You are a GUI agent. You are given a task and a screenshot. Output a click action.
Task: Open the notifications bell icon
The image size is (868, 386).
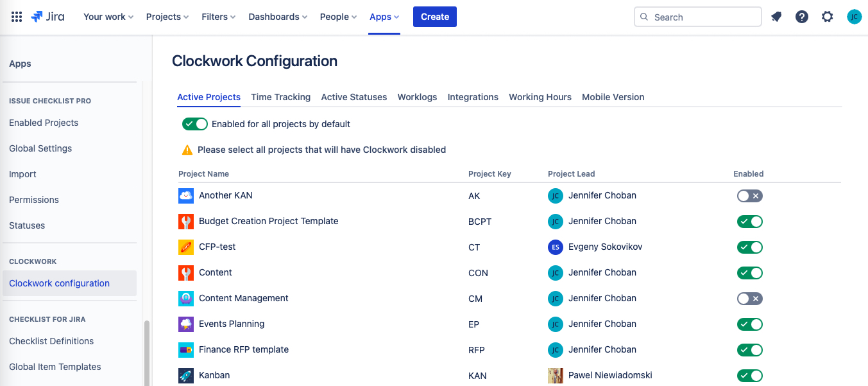(776, 17)
